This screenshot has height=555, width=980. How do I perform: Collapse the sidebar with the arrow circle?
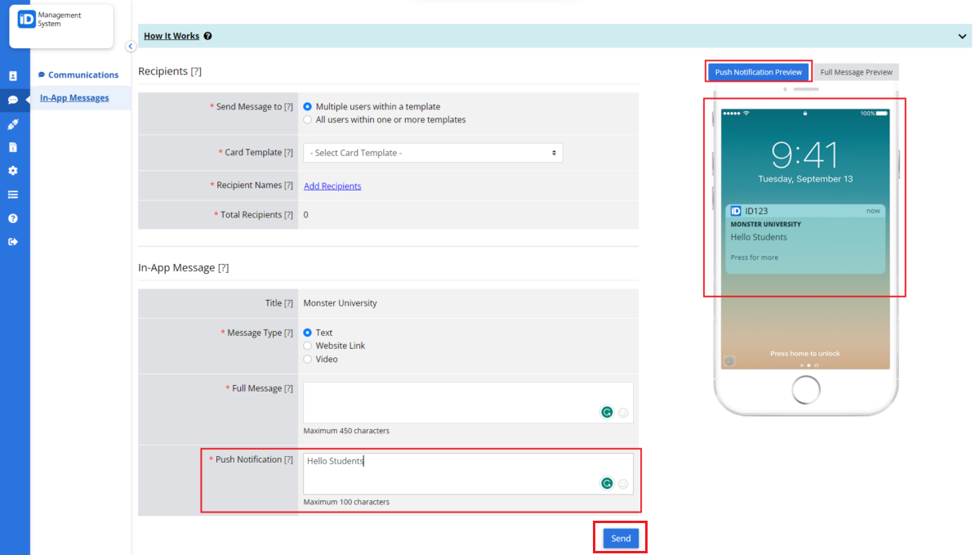click(130, 47)
